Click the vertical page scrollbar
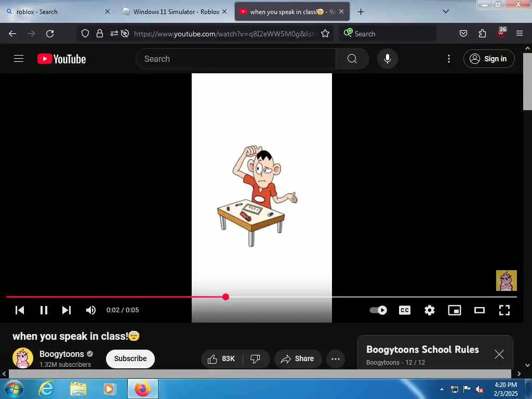Image resolution: width=532 pixels, height=399 pixels. point(527,82)
